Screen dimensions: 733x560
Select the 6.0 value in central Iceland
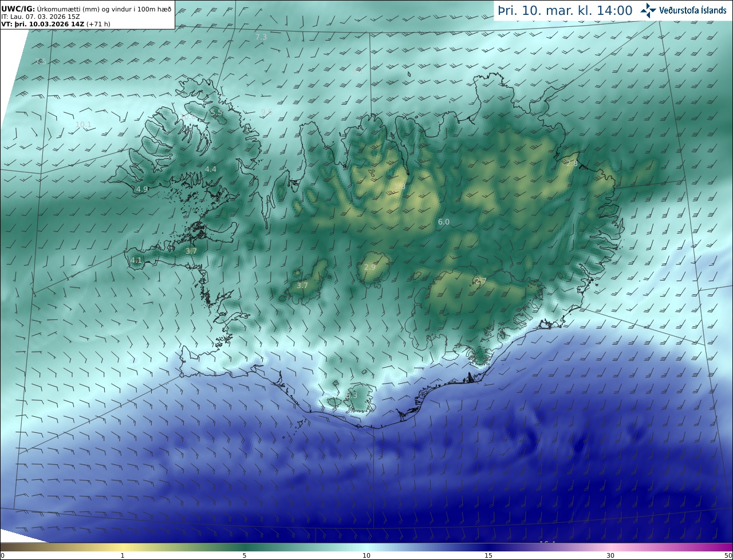coord(444,222)
